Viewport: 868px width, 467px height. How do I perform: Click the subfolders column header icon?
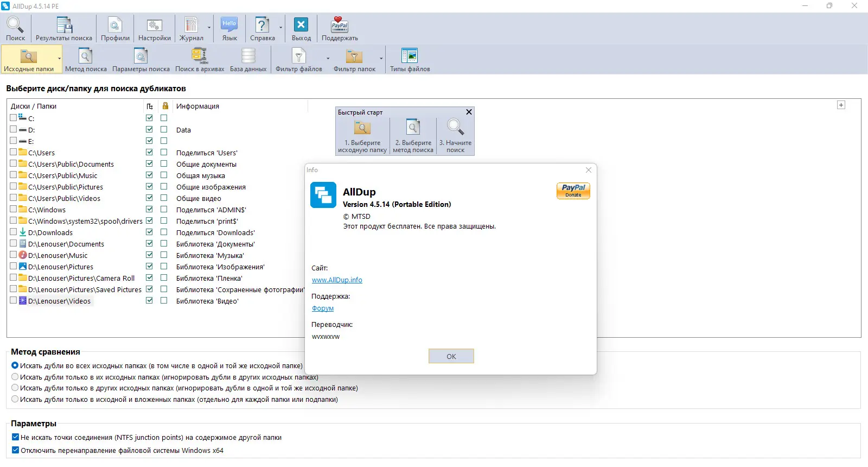150,106
